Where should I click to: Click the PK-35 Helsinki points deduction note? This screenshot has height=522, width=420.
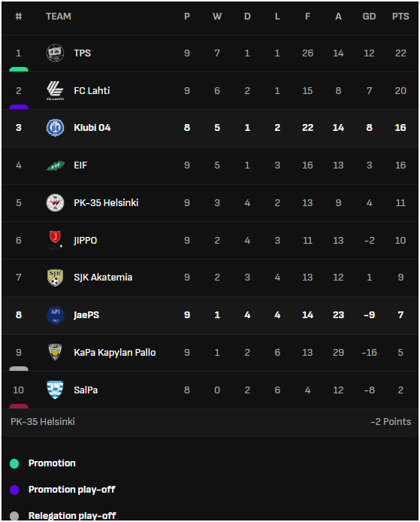(x=210, y=422)
